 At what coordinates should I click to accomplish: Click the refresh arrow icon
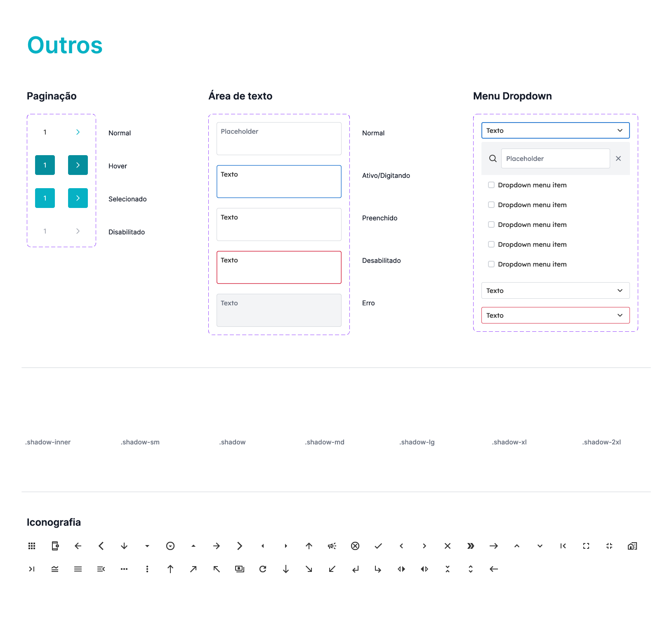263,569
